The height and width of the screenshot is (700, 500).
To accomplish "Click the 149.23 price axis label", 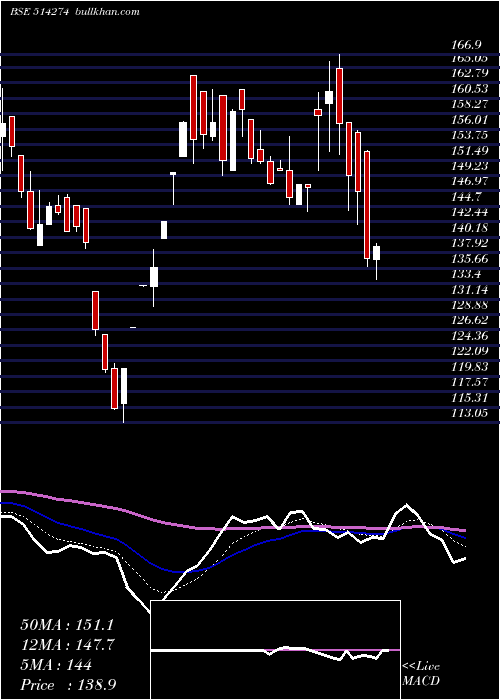I will point(469,166).
